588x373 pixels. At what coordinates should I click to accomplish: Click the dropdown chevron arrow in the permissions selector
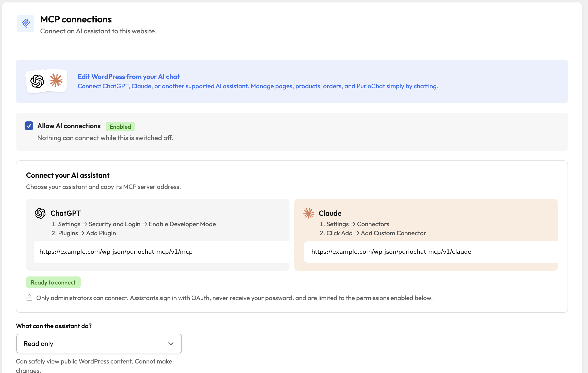tap(171, 344)
